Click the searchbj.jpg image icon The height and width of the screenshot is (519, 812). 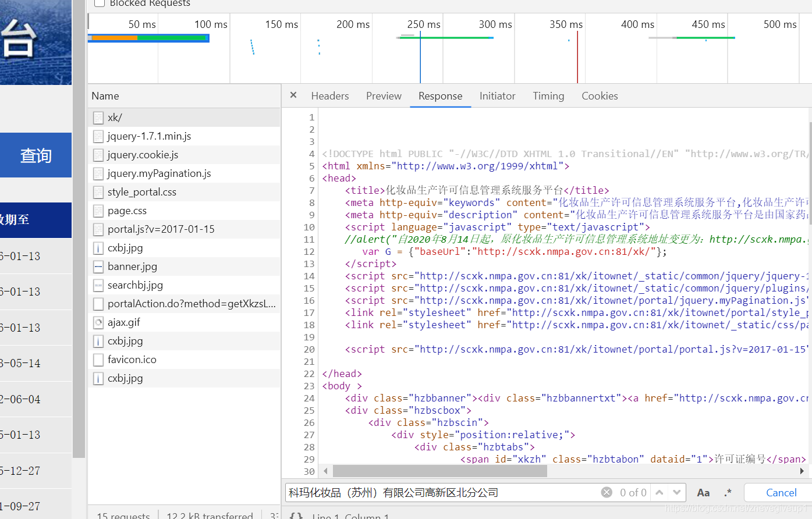point(98,285)
